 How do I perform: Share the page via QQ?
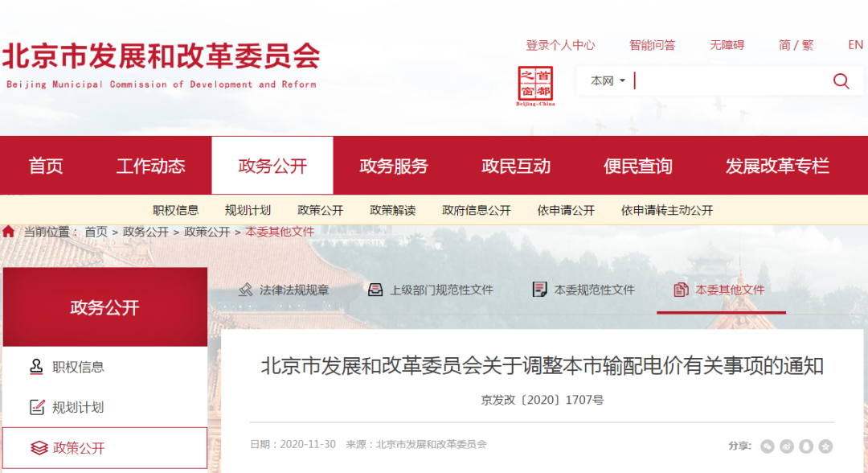(x=806, y=445)
